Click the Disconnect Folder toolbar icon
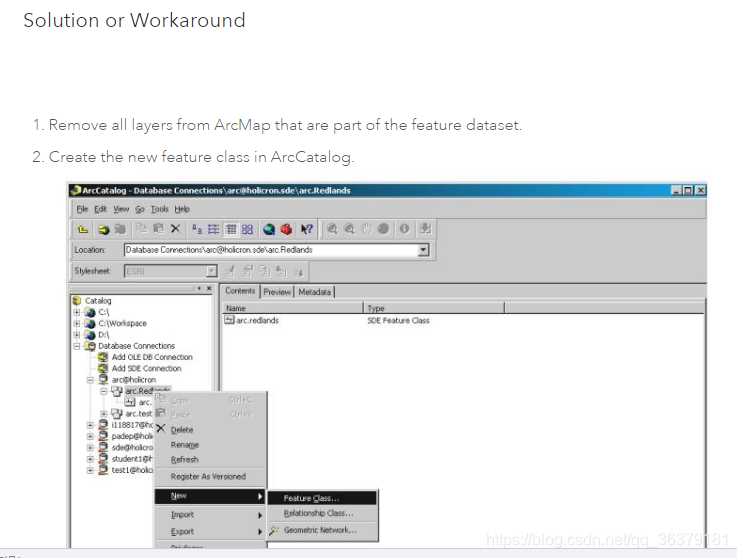The height and width of the screenshot is (558, 737). point(120,229)
